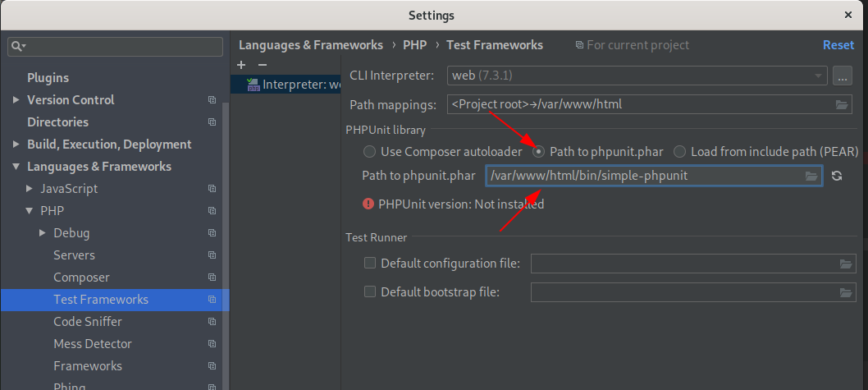This screenshot has height=390, width=868.
Task: Select the Interpreter: web configuration entry
Action: click(286, 85)
